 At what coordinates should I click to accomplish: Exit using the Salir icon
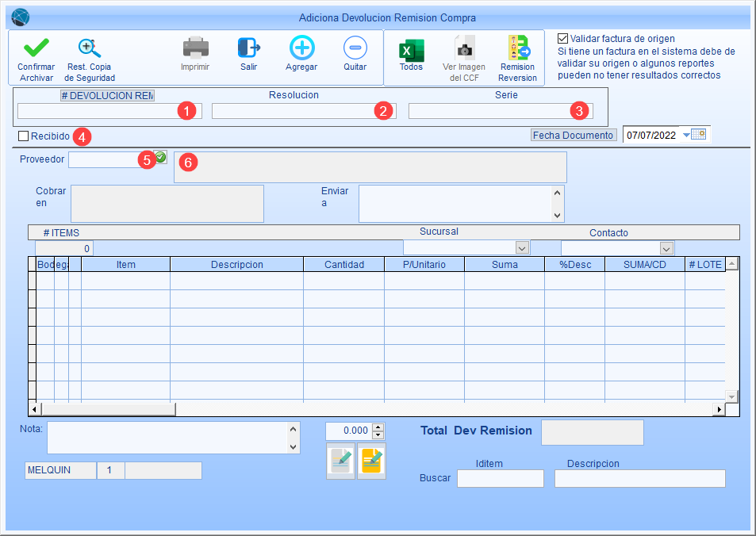pyautogui.click(x=249, y=48)
